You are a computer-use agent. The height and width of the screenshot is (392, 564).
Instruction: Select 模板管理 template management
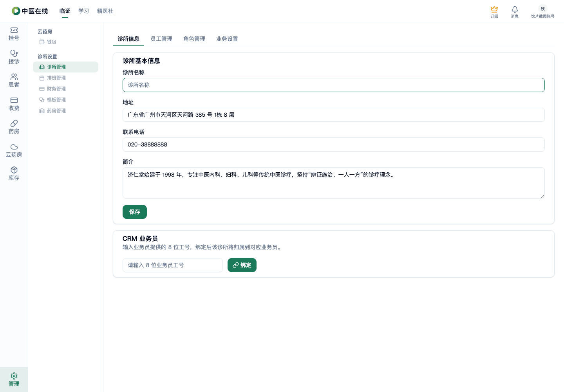(65, 100)
